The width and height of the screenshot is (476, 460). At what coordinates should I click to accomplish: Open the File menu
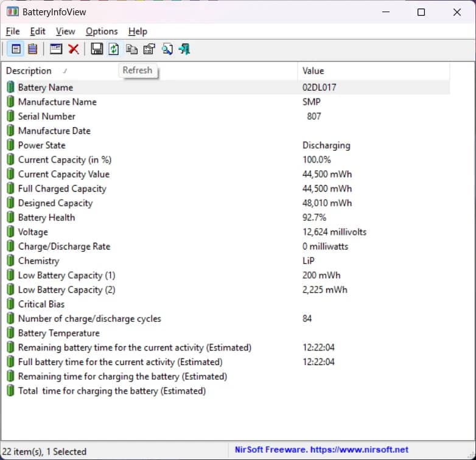[x=13, y=31]
